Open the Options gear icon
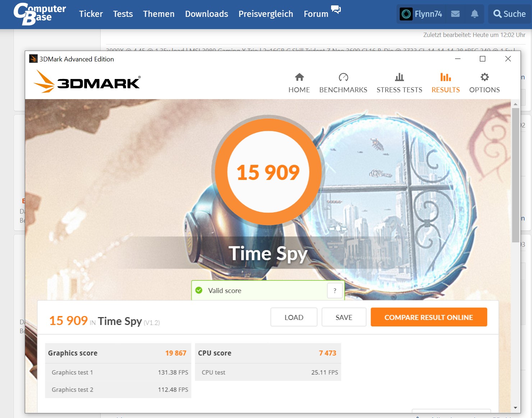 pyautogui.click(x=485, y=77)
